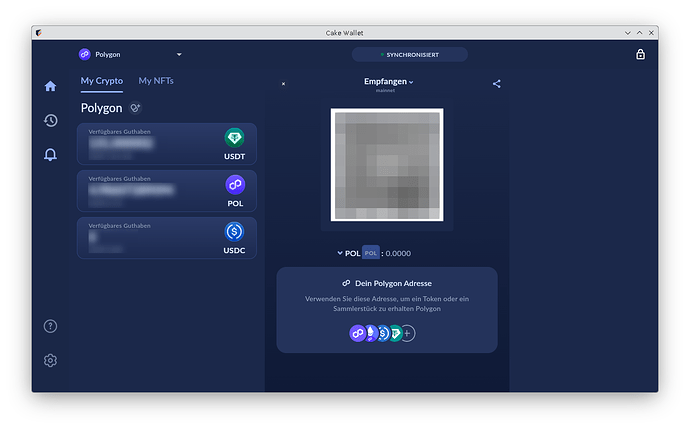
Task: Minimize the Cake Wallet window
Action: tap(628, 33)
